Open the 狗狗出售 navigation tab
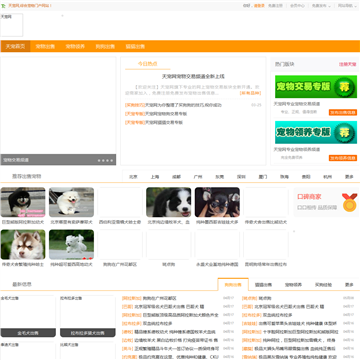The image size is (360, 360). [x=105, y=46]
